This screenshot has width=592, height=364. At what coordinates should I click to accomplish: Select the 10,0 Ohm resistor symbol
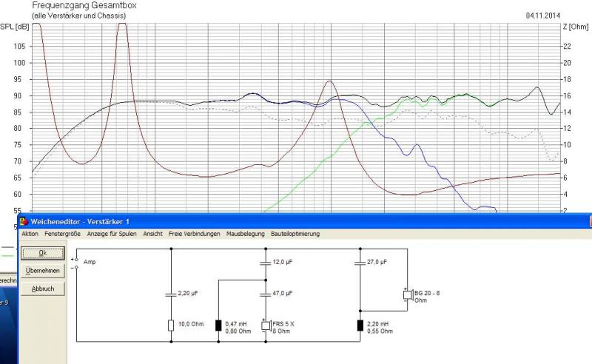171,325
